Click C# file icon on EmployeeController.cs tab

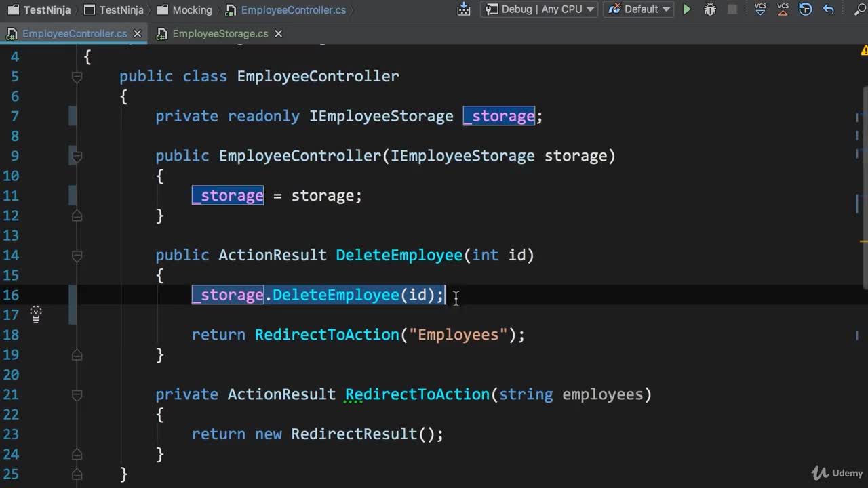click(x=12, y=33)
